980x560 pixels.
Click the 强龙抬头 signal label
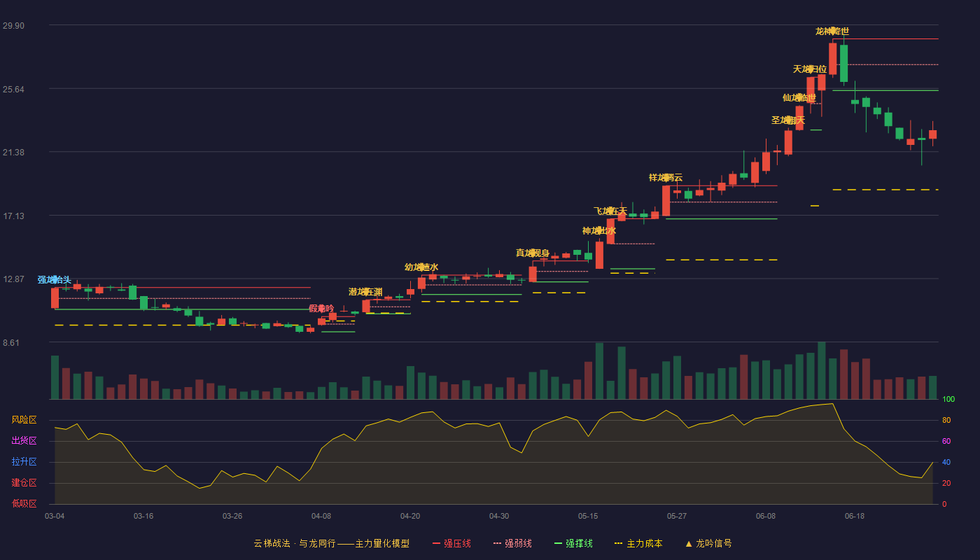click(55, 280)
